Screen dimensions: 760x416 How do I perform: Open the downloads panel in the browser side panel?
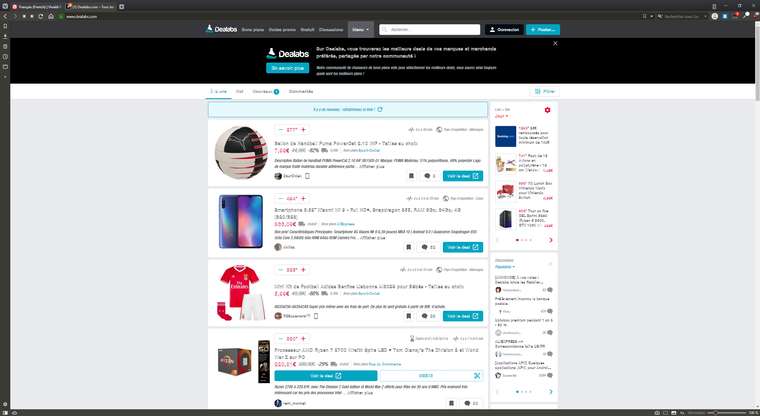[x=5, y=36]
